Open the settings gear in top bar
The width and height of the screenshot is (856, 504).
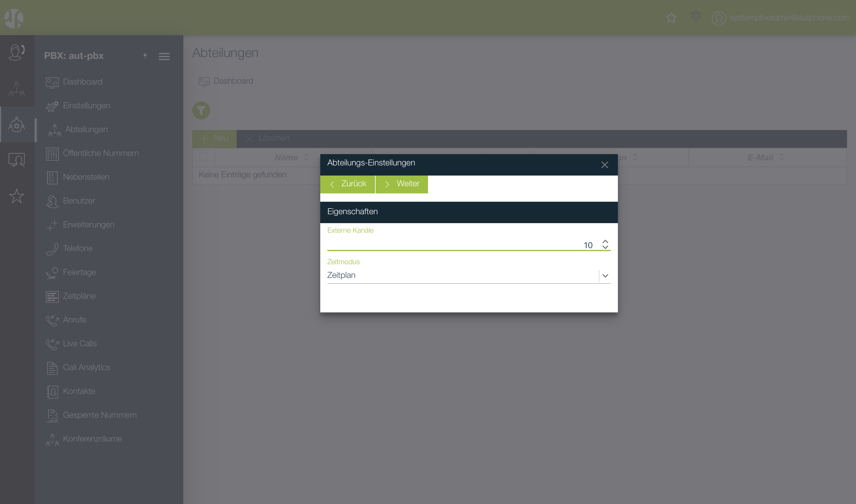[x=695, y=16]
